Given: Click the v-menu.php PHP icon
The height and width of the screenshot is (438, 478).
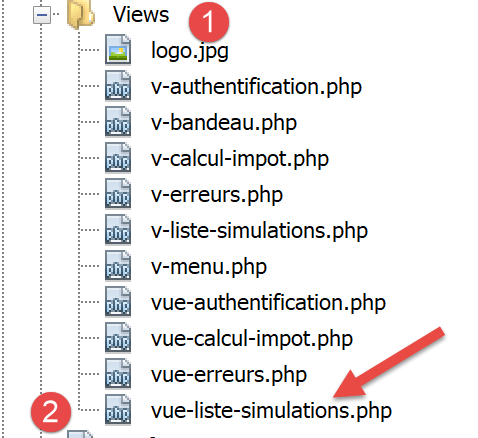Looking at the screenshot, I should (118, 266).
